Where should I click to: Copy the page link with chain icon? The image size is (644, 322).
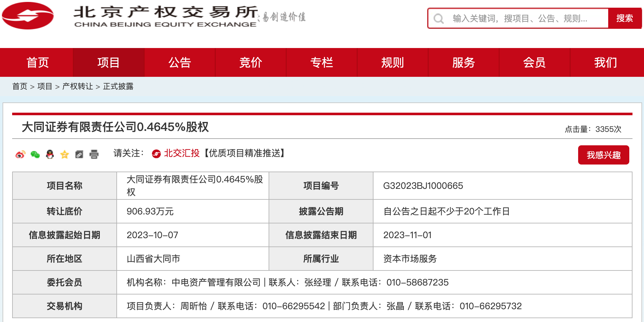point(79,155)
